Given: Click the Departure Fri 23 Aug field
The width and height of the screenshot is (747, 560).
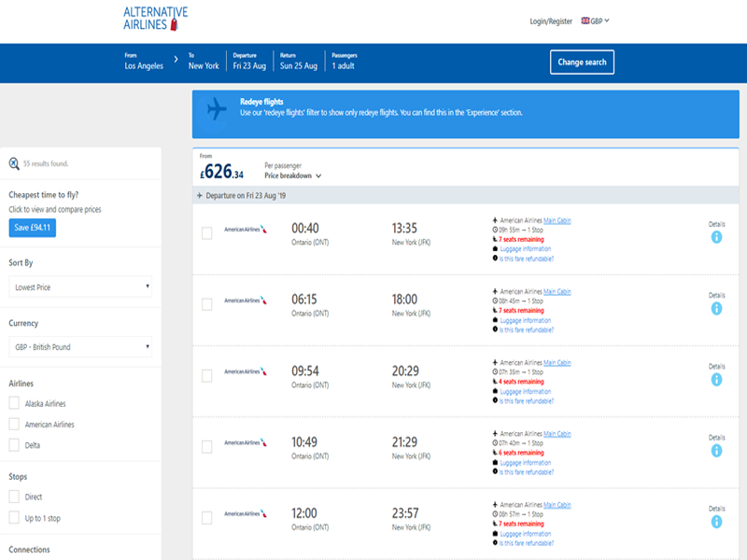Looking at the screenshot, I should coord(249,62).
